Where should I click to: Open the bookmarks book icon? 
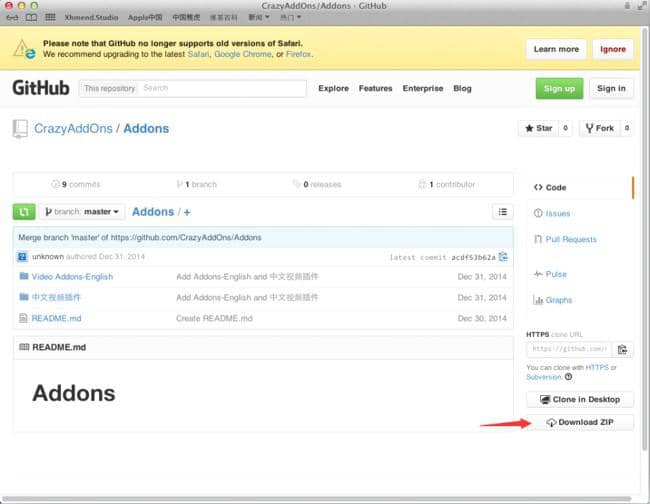tap(31, 17)
